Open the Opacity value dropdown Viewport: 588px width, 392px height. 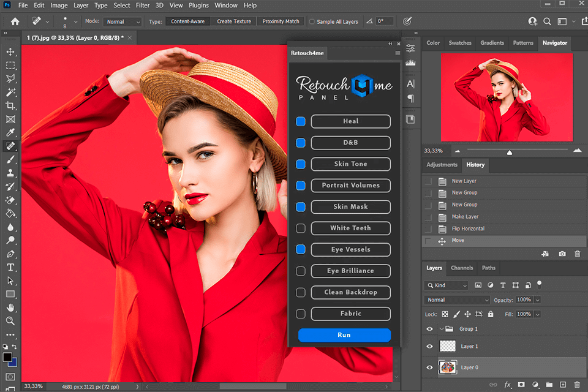[x=537, y=300]
